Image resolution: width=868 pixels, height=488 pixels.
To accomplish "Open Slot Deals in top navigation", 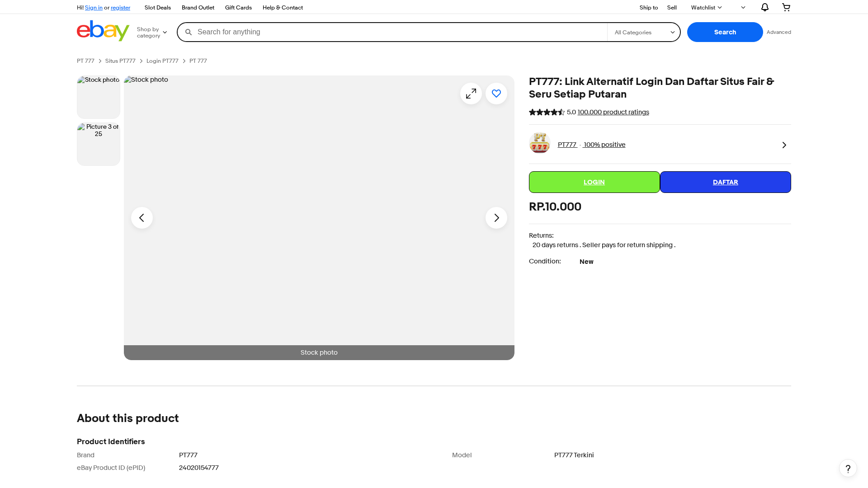I will [x=158, y=8].
